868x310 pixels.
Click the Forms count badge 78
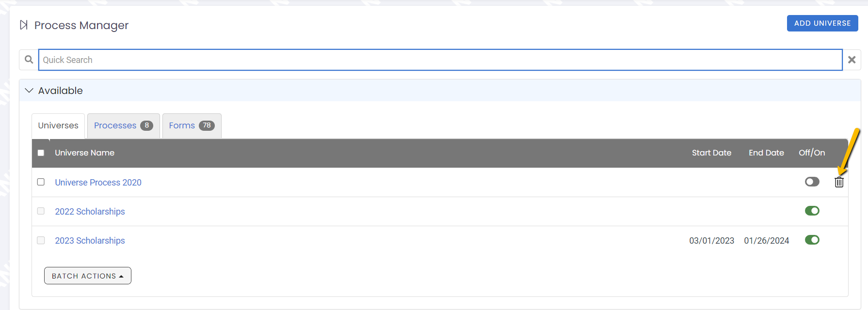click(207, 125)
